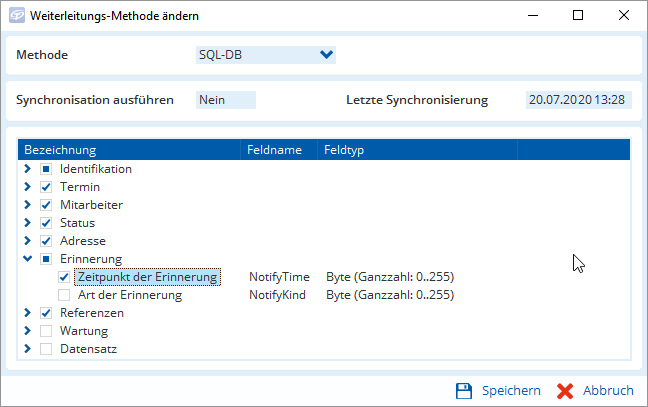Collapse the Erinnerung tree node

(x=28, y=259)
